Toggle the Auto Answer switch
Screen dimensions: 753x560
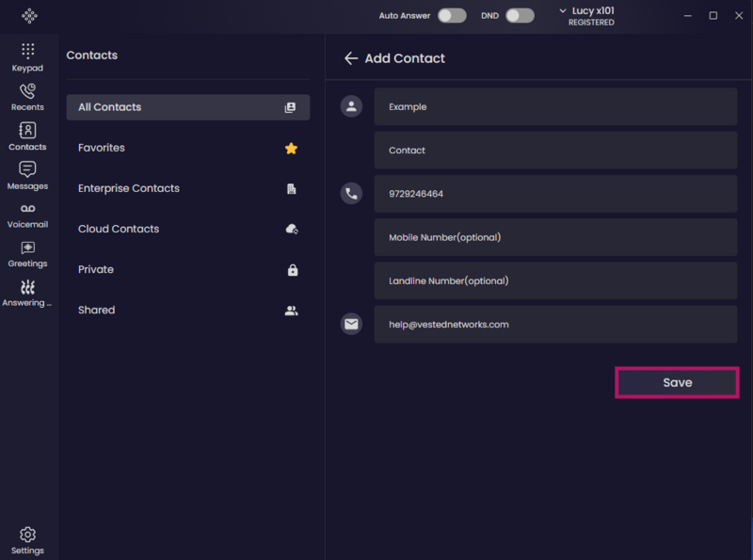click(452, 15)
